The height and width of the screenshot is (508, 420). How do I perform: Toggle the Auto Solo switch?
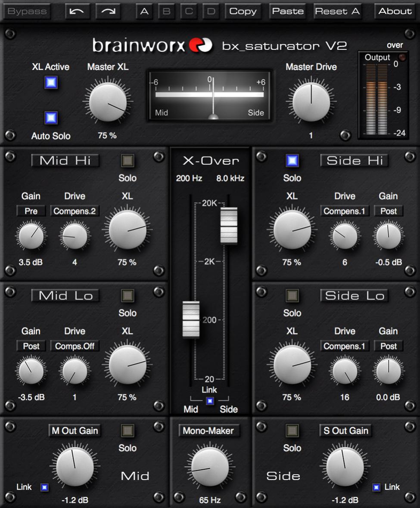tap(51, 118)
